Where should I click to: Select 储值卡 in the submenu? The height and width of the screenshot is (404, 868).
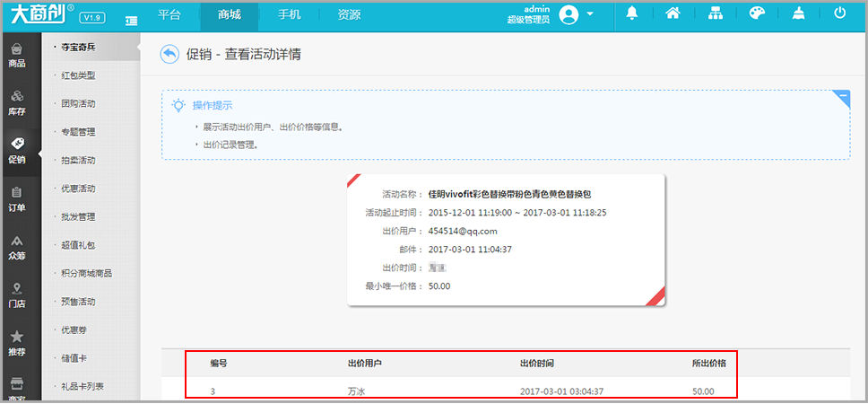(x=74, y=358)
